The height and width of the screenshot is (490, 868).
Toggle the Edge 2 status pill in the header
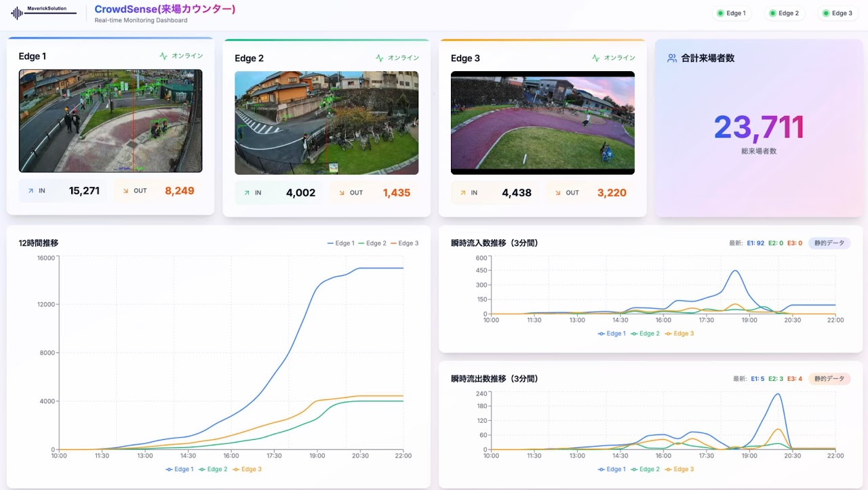tap(784, 13)
